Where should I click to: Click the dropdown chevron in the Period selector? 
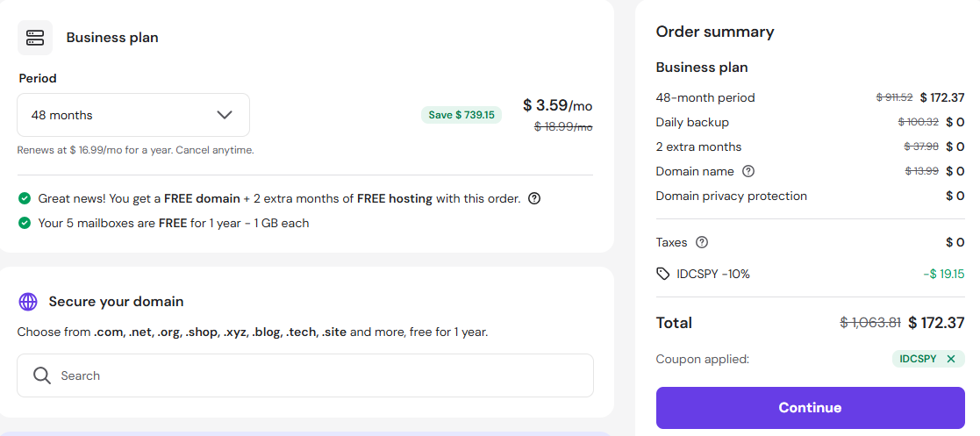tap(225, 115)
